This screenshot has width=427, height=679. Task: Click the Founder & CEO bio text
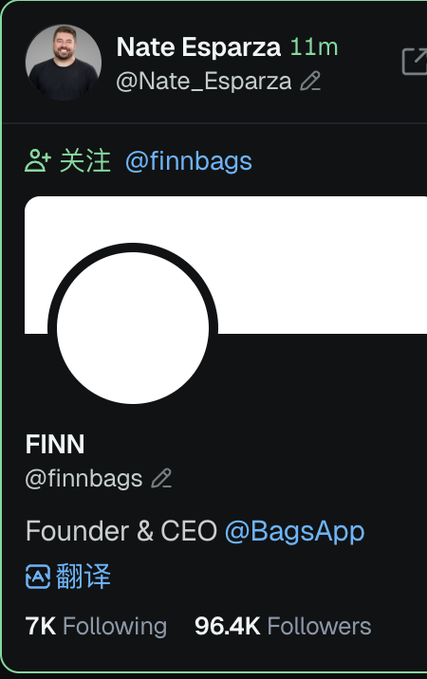click(x=121, y=531)
